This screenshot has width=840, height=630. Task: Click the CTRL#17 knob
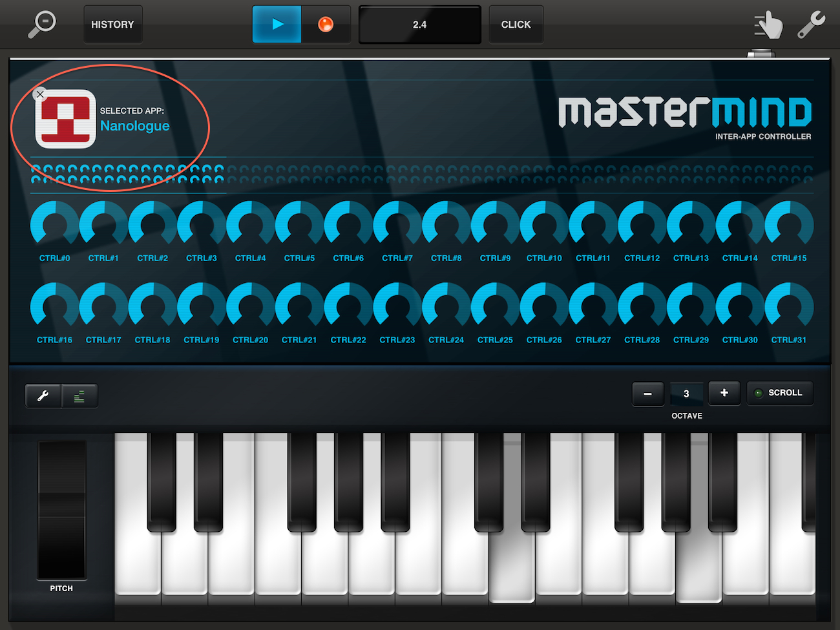[x=103, y=306]
